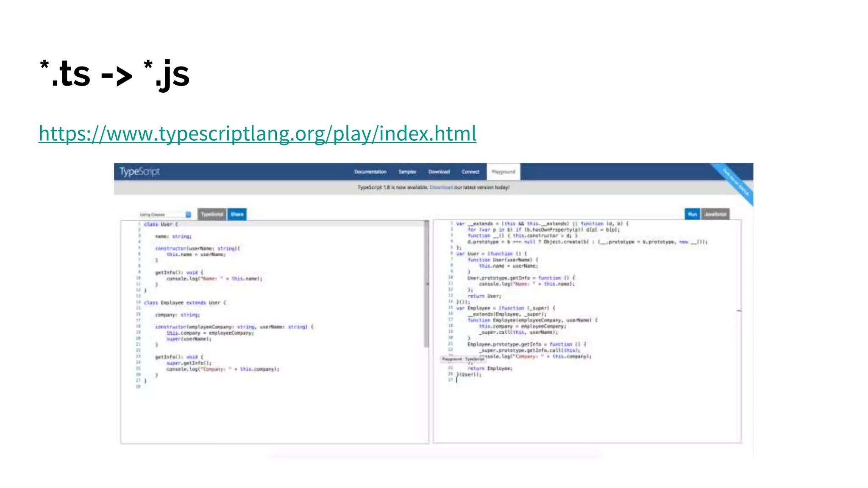This screenshot has width=868, height=488.
Task: Click the blue Share button
Action: coord(237,214)
